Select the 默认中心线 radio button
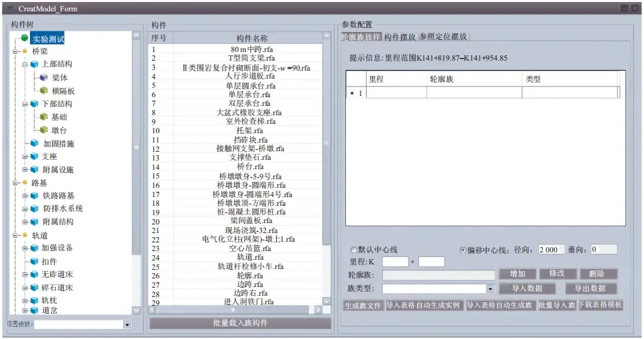The image size is (644, 339). point(354,250)
